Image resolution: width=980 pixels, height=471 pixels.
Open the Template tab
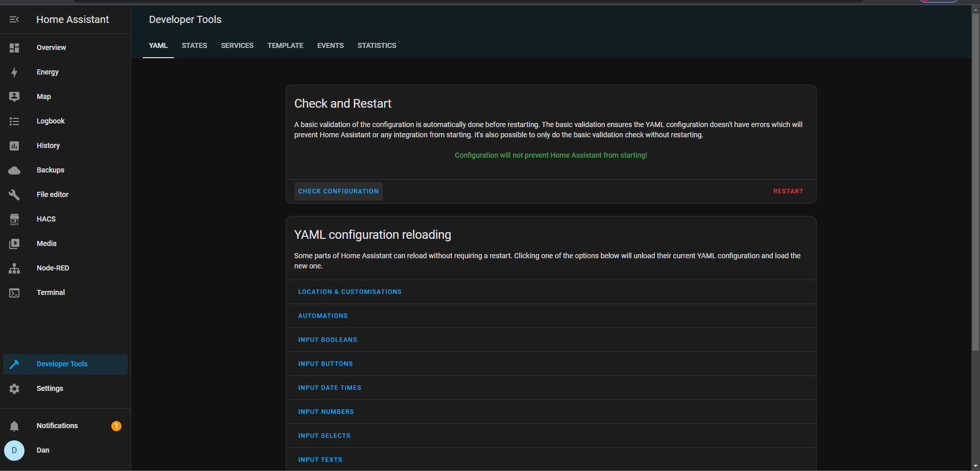[285, 45]
